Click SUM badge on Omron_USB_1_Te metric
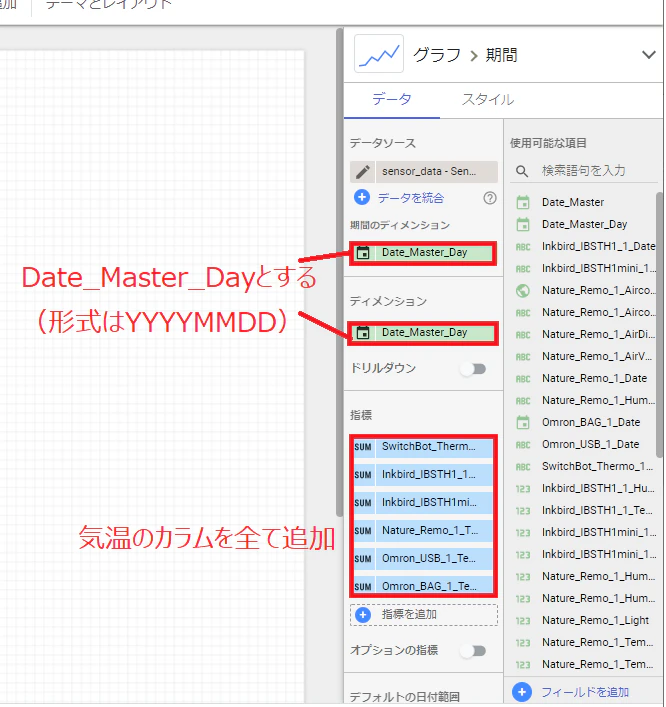666x707 pixels. [x=363, y=560]
